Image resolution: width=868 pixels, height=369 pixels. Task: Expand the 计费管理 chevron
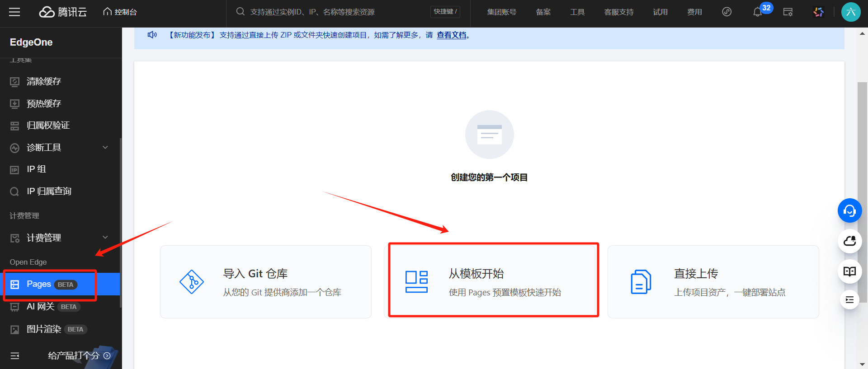coord(105,237)
